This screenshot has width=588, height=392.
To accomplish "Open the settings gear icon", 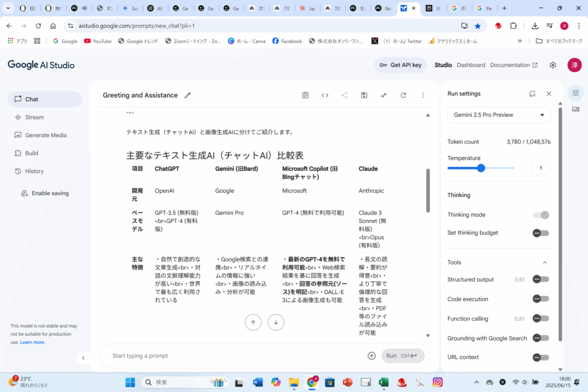I will click(553, 65).
